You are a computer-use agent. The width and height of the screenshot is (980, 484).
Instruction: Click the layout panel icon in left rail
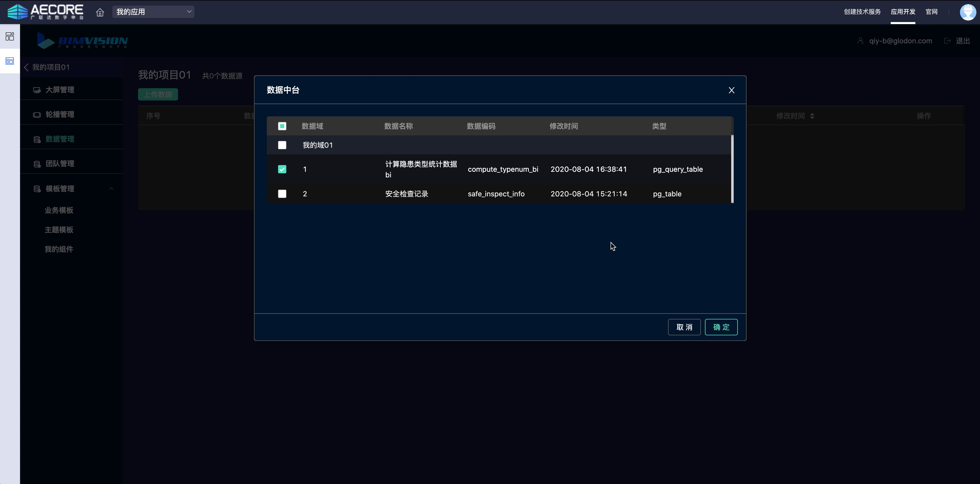[x=10, y=61]
